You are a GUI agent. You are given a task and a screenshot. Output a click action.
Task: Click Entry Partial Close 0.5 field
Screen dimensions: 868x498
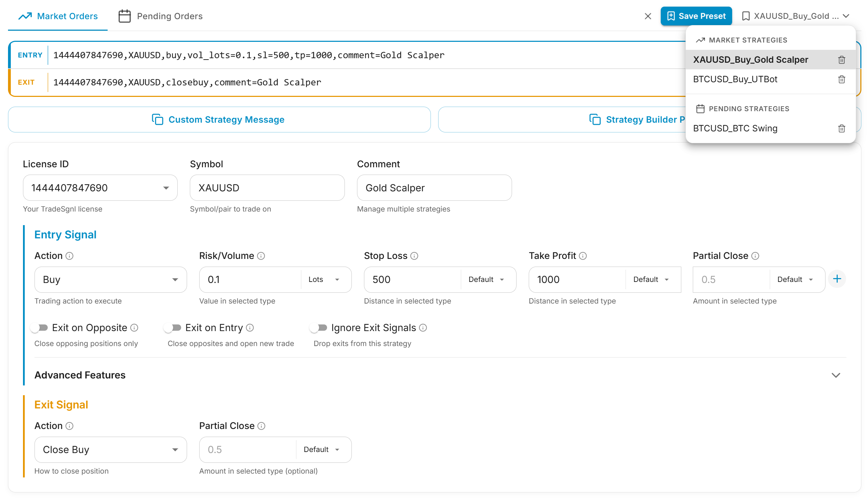click(x=731, y=279)
